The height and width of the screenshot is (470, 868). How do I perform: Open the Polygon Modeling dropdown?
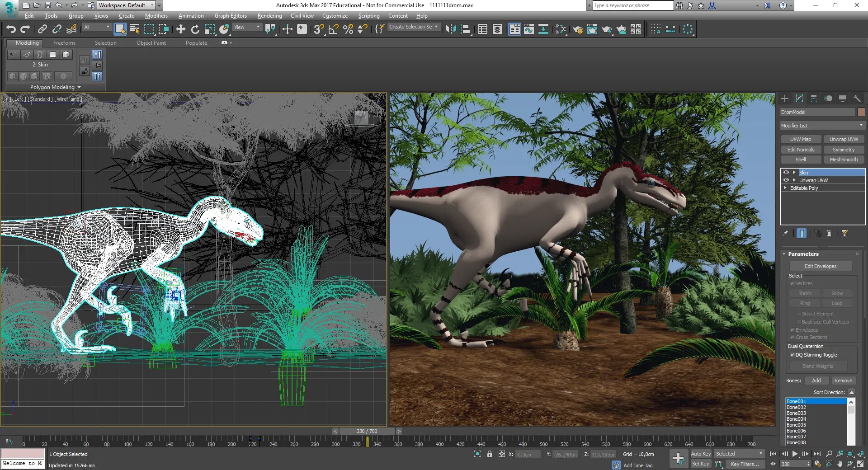point(55,87)
